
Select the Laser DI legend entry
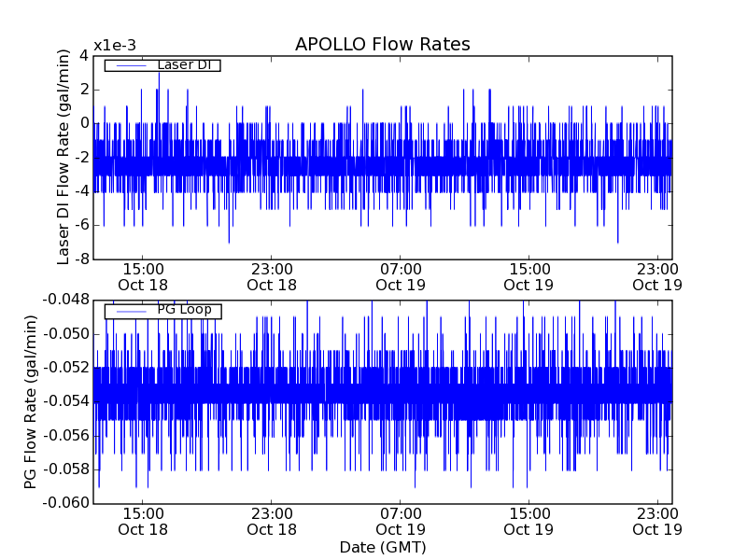click(x=184, y=65)
